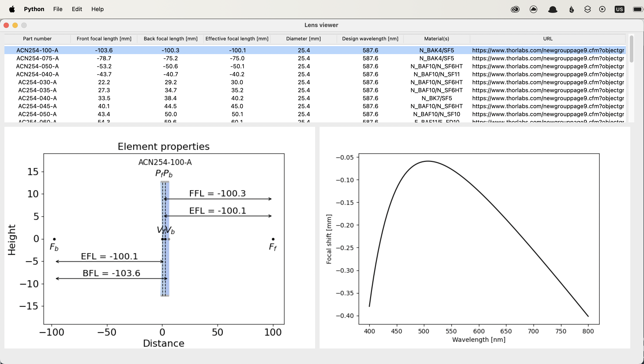This screenshot has height=364, width=644.
Task: Click the stacked layers menu bar icon
Action: click(x=587, y=9)
